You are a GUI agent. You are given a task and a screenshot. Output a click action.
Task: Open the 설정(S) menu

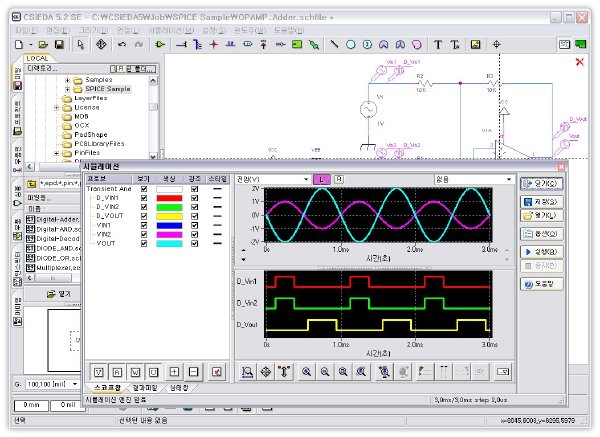(214, 30)
